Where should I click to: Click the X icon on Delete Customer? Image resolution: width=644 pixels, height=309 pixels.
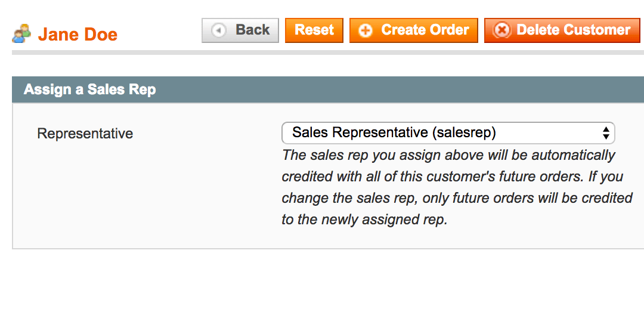(502, 30)
